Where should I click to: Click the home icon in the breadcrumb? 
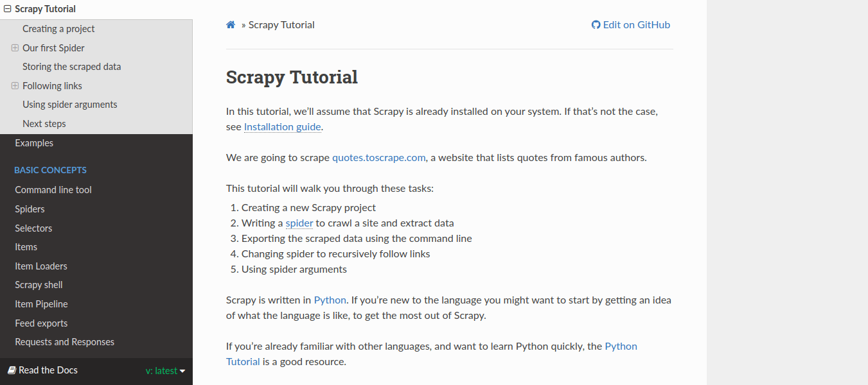231,24
